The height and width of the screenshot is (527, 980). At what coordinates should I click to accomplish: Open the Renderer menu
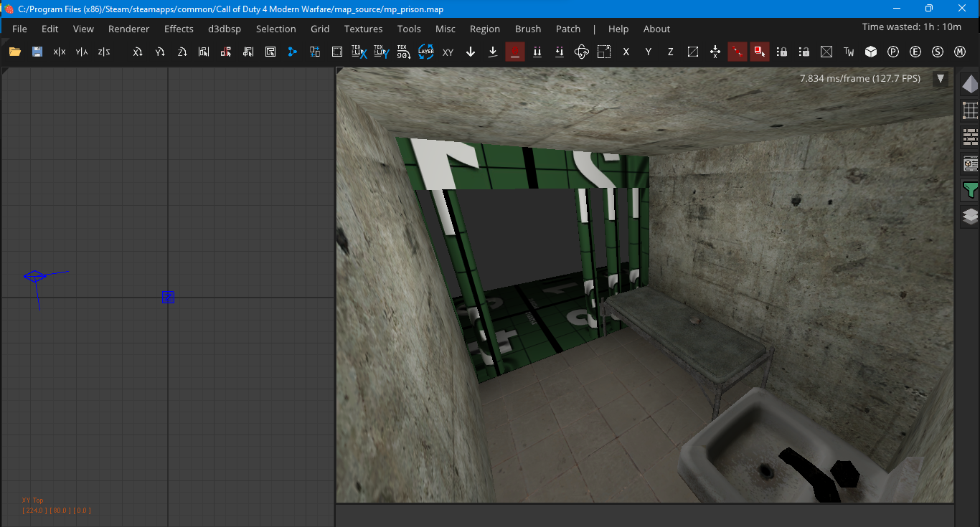(x=129, y=29)
